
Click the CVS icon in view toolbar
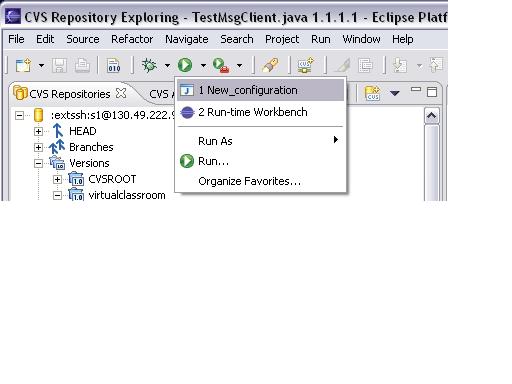[372, 93]
